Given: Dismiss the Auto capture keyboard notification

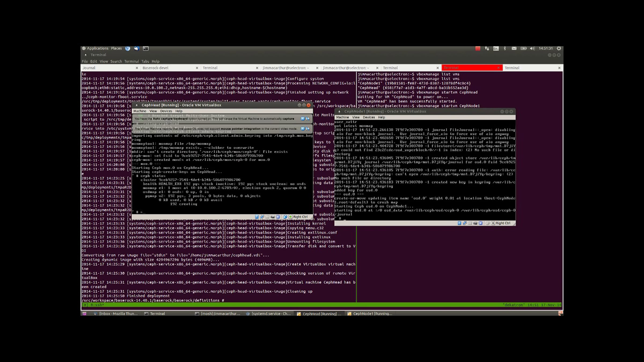Looking at the screenshot, I should pyautogui.click(x=303, y=119).
